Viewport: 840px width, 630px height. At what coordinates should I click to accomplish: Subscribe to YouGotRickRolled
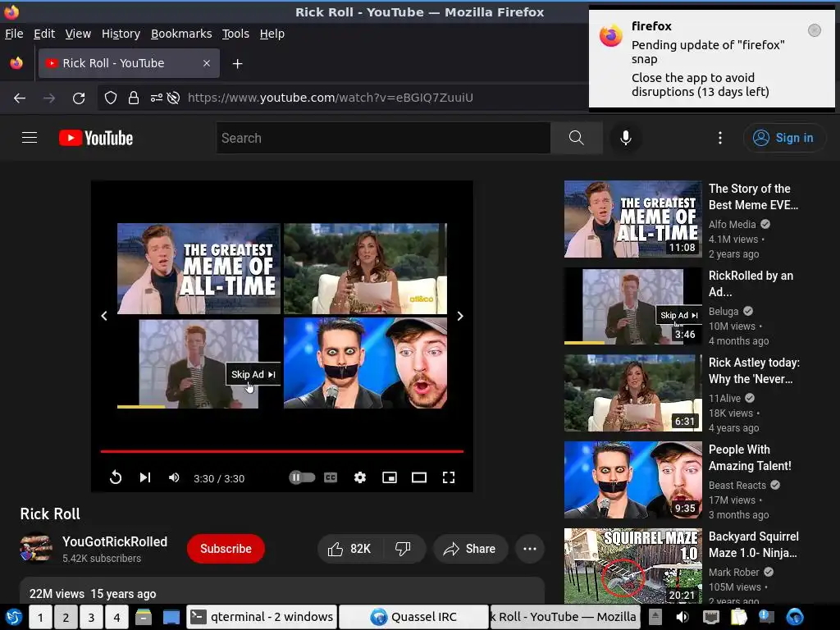(x=226, y=549)
